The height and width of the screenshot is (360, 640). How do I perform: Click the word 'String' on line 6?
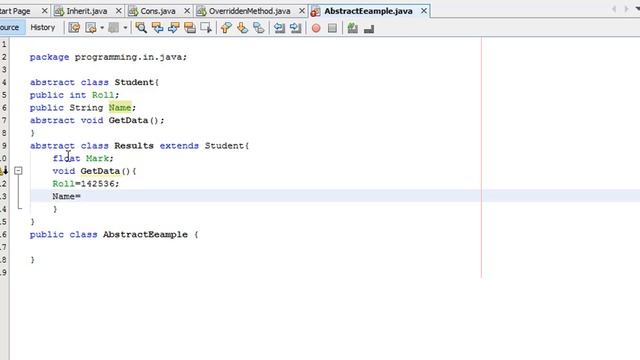point(86,108)
